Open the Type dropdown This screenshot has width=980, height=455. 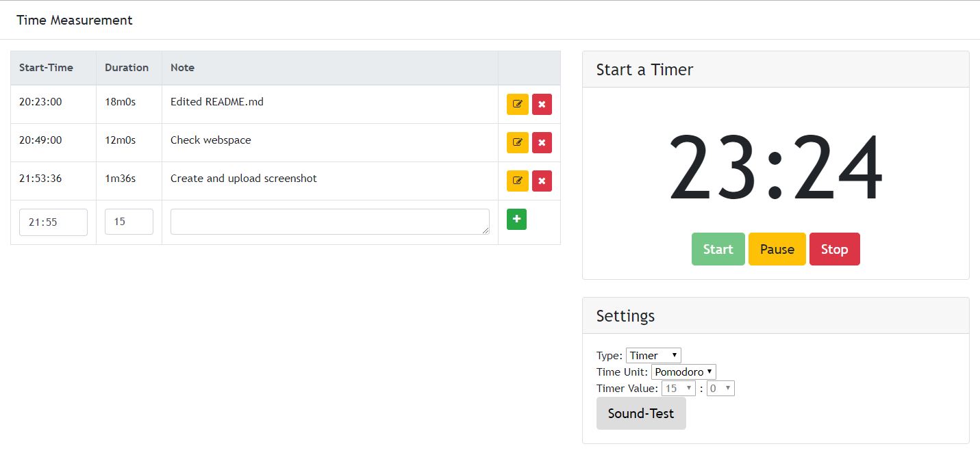tap(653, 355)
